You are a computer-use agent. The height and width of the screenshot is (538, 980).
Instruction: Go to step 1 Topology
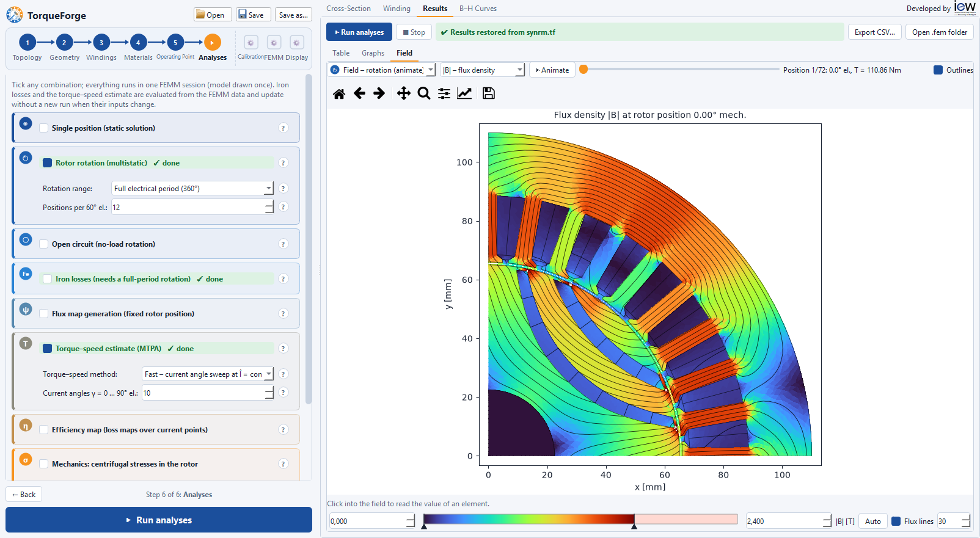[x=27, y=43]
